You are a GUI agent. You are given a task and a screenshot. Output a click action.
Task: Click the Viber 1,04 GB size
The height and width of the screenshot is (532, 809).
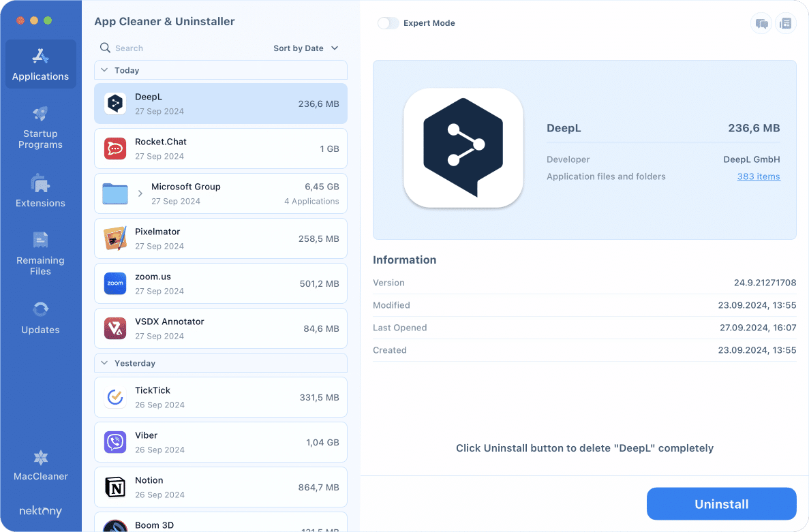pos(322,442)
